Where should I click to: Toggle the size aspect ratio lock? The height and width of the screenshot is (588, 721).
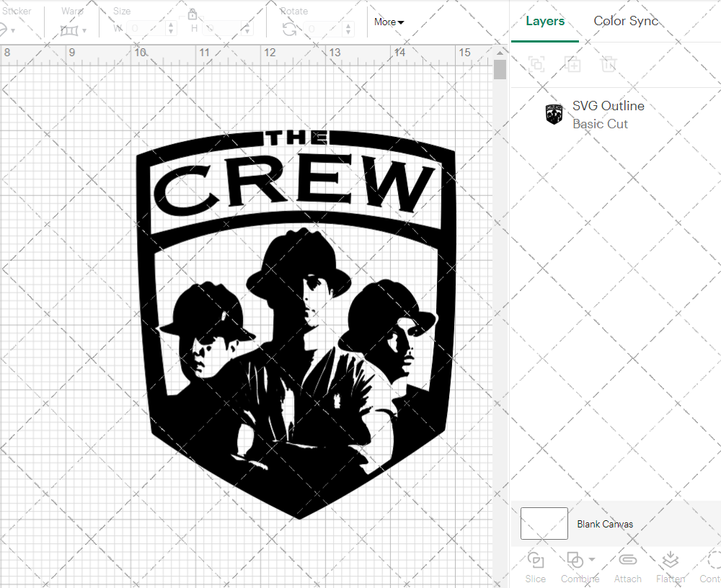[x=193, y=14]
